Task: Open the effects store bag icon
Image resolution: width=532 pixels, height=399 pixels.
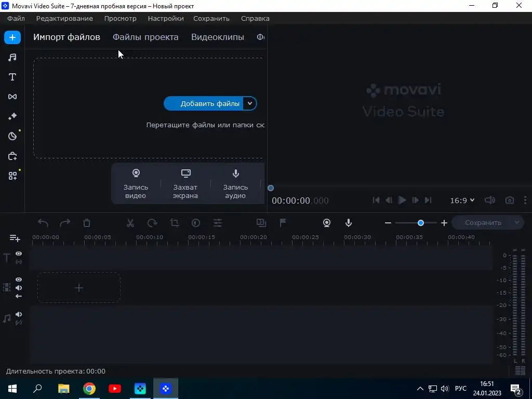Action: 12,156
